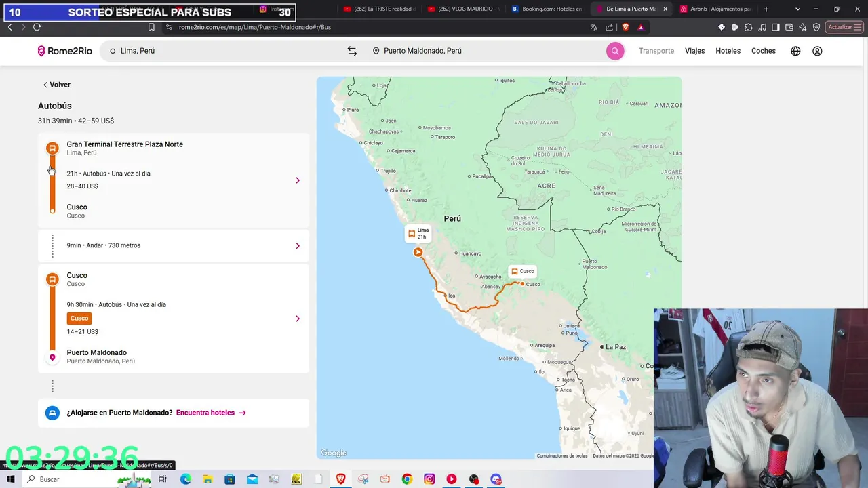Open Instagram from taskbar

[x=429, y=479]
